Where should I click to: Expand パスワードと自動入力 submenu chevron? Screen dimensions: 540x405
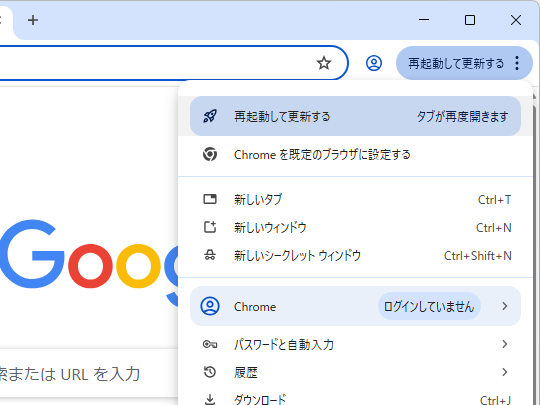coord(505,344)
